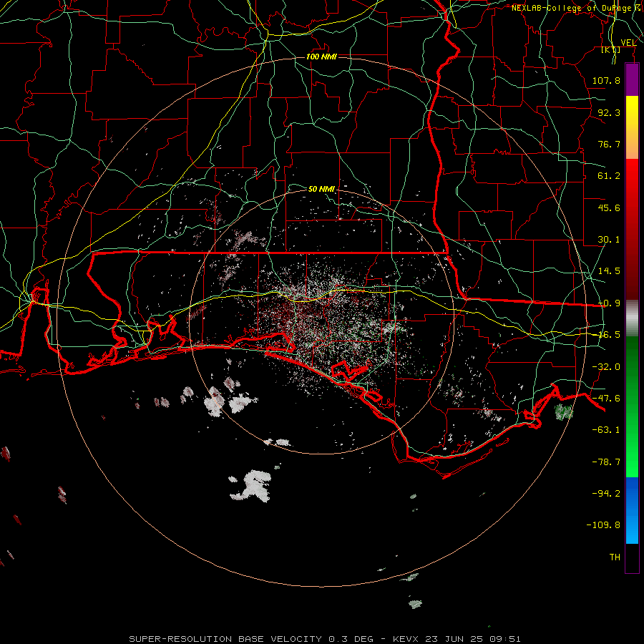Viewport: 644px width, 644px height.
Task: Click the [KT] units label
Action: tap(611, 49)
